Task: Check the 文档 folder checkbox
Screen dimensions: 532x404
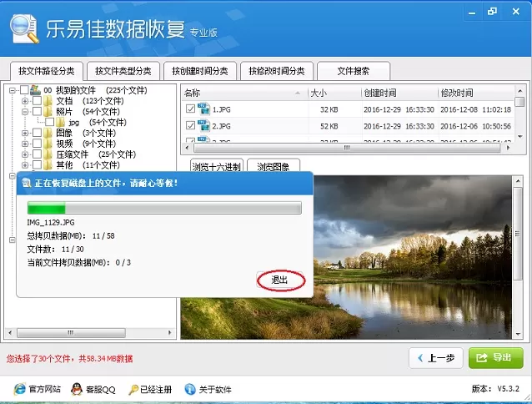Action: coord(37,100)
